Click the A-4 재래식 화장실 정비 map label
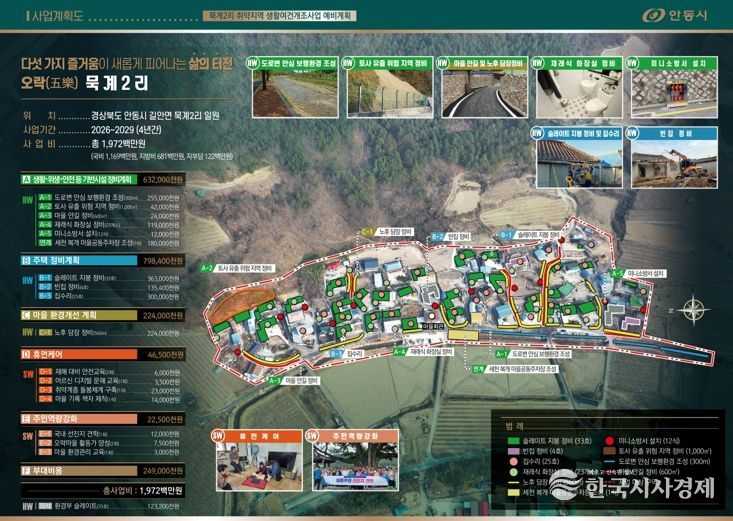Image resolution: width=733 pixels, height=521 pixels. pyautogui.click(x=423, y=351)
